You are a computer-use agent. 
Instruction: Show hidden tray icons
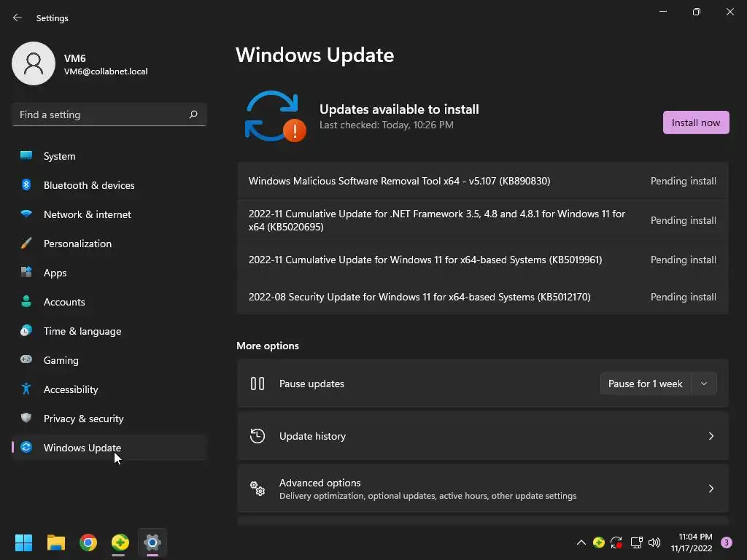coord(581,542)
